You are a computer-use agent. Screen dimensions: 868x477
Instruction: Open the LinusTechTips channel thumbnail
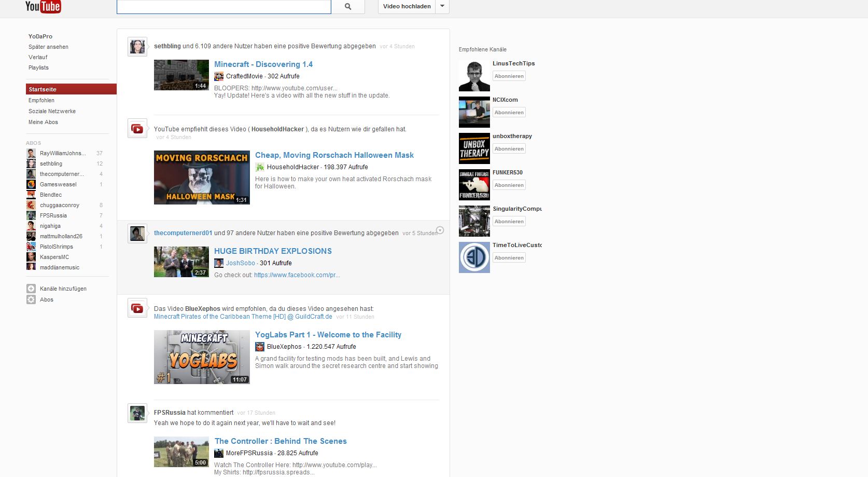pos(474,76)
